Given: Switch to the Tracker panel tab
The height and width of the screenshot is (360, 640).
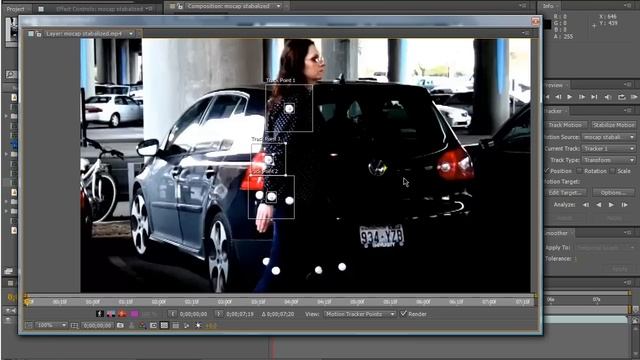Looking at the screenshot, I should pyautogui.click(x=553, y=111).
